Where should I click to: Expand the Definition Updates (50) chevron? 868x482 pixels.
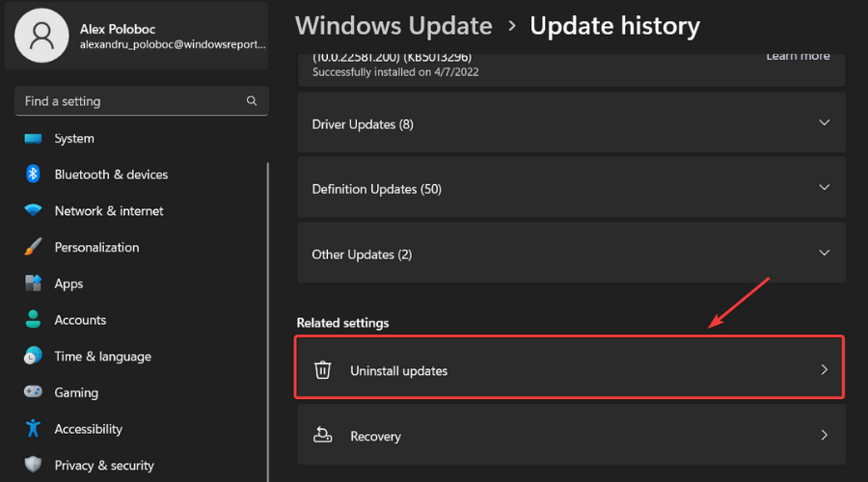(x=825, y=187)
